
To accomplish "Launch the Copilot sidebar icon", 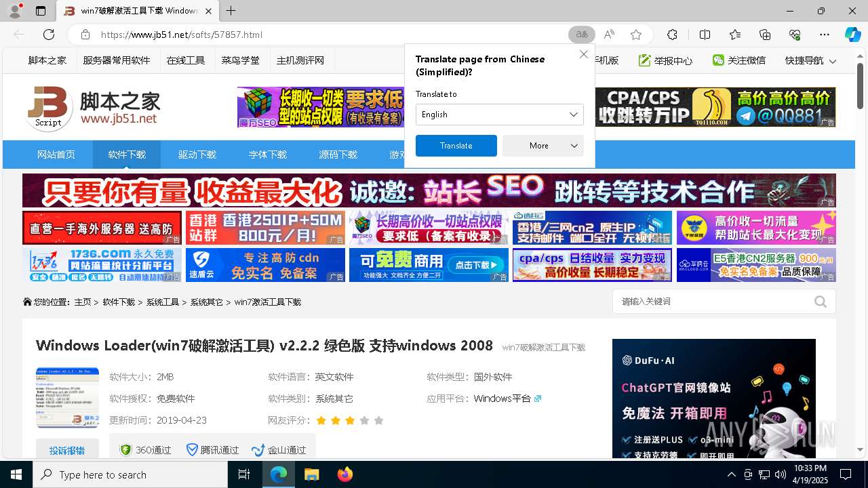I will coord(852,35).
